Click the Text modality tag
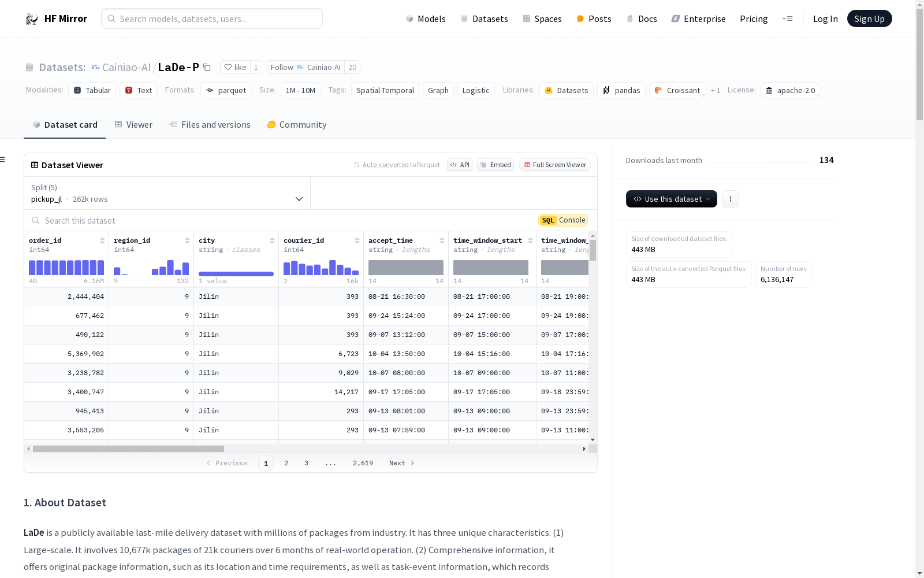This screenshot has width=924, height=578. tap(139, 90)
